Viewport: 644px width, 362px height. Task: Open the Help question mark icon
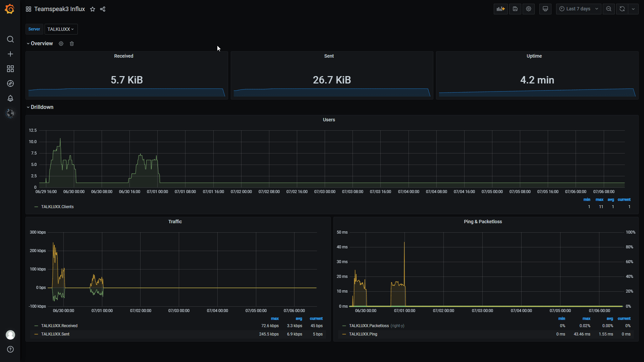10,349
